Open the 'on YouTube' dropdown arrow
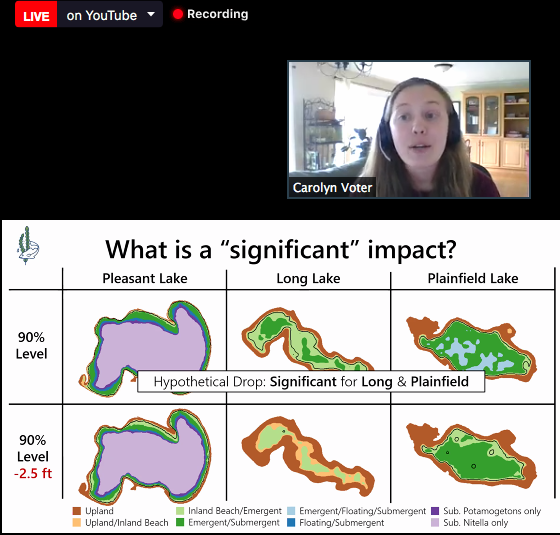560x535 pixels. (151, 14)
